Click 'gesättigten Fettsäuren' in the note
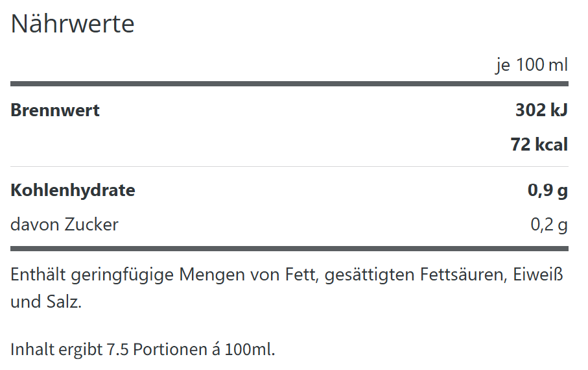Viewport: 588px width, 370px height. (414, 275)
